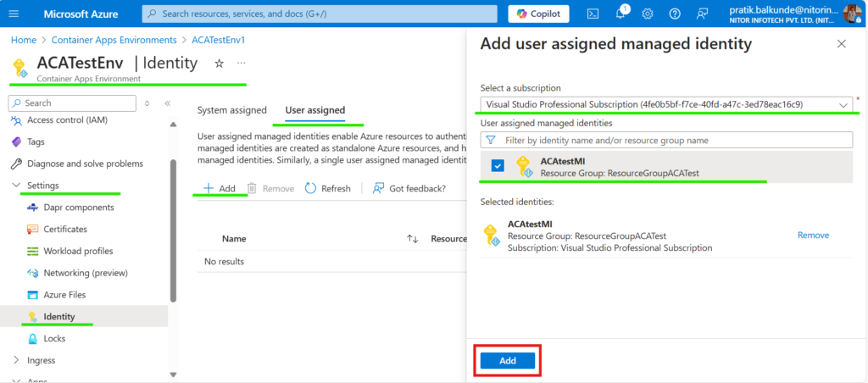The width and height of the screenshot is (868, 383).
Task: Expand the Ingress section in the sidebar
Action: coord(16,360)
